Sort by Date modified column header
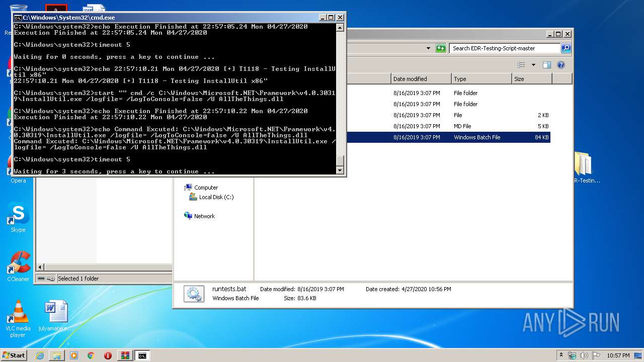 [x=421, y=79]
